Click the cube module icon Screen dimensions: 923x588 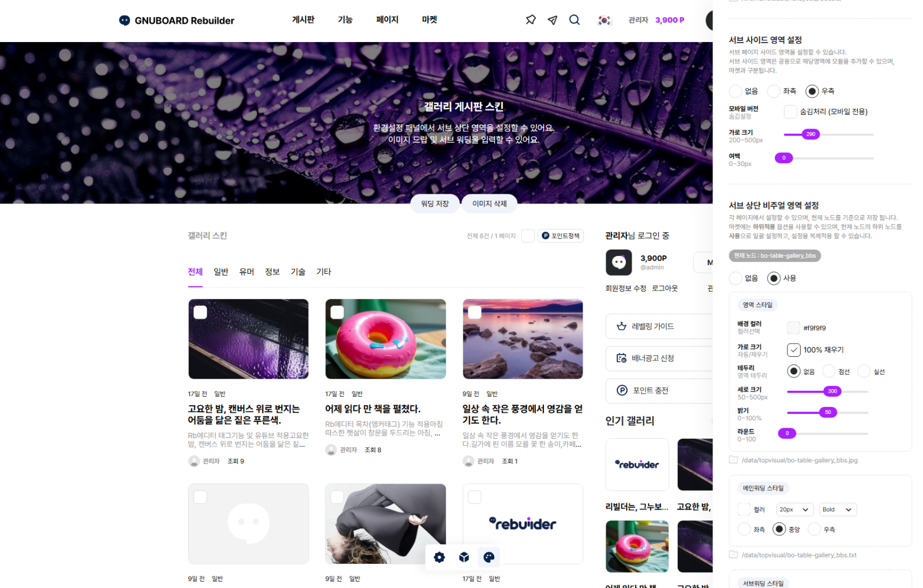(x=464, y=557)
